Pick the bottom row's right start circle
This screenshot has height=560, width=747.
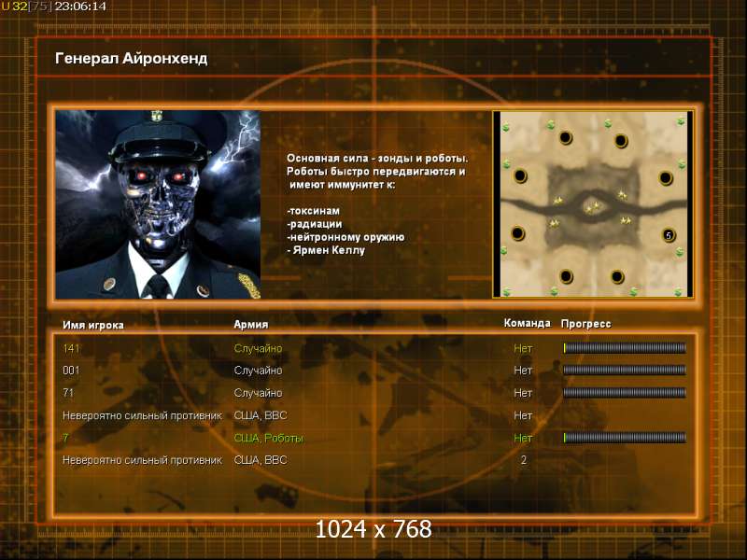(x=617, y=276)
